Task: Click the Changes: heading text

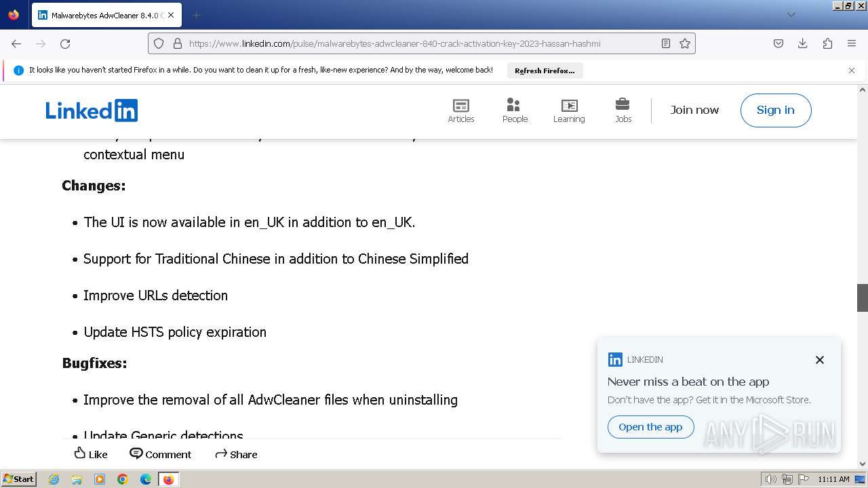Action: click(94, 186)
